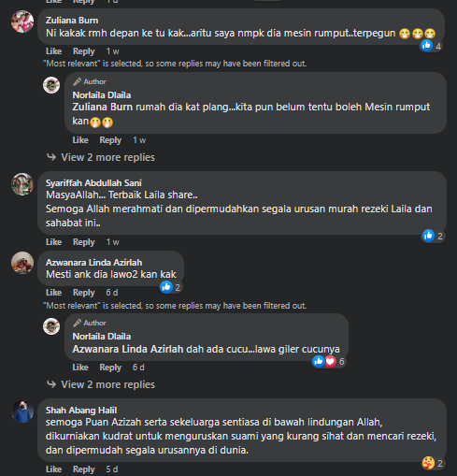Open Syariffah Abdullah Sani's avatar
The image size is (457, 476).
click(22, 184)
